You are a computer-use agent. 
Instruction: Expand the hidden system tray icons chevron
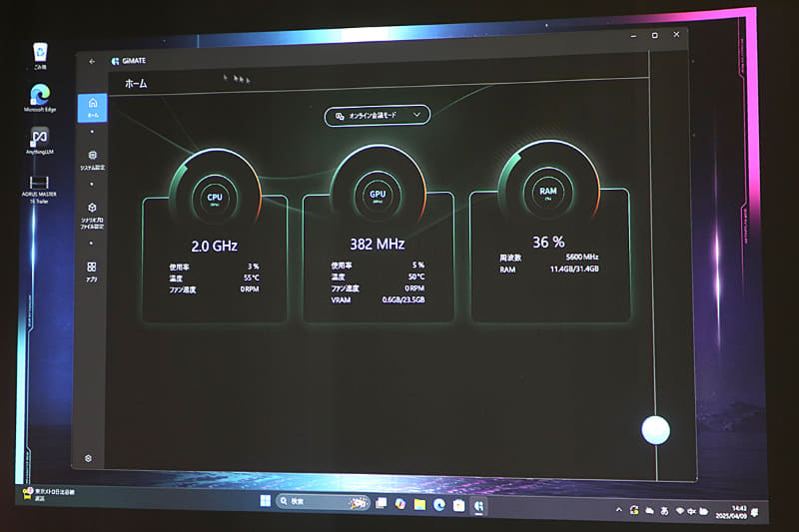pos(619,510)
